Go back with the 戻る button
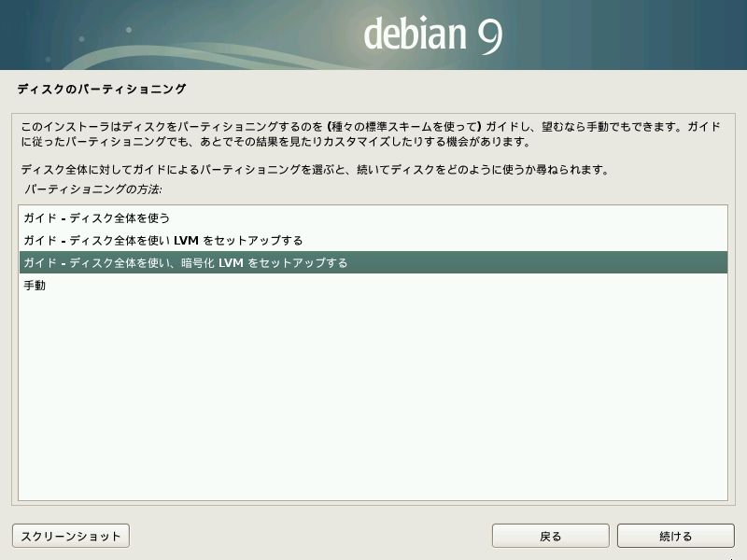 [551, 536]
